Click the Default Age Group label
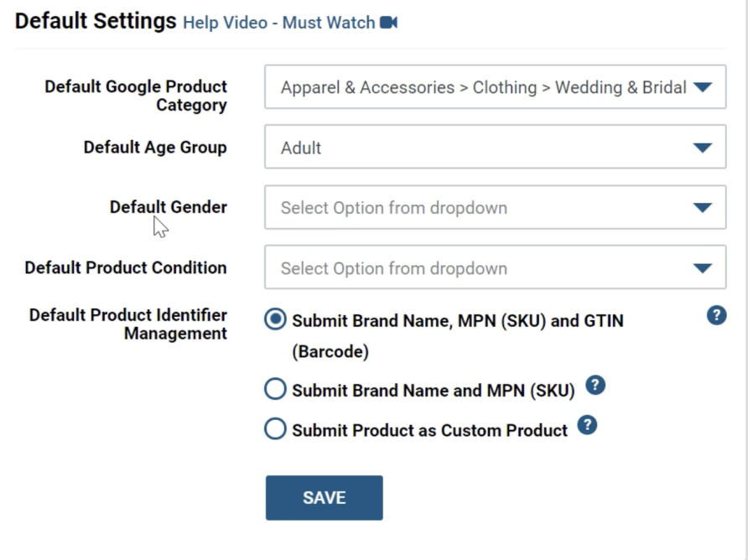This screenshot has width=748, height=560. pyautogui.click(x=155, y=148)
